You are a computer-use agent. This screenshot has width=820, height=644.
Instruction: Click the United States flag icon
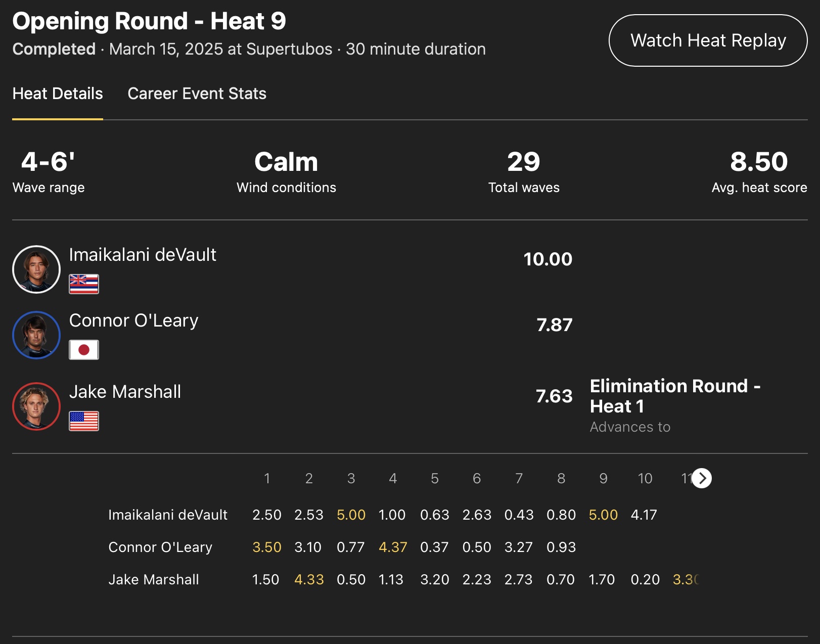click(x=84, y=421)
